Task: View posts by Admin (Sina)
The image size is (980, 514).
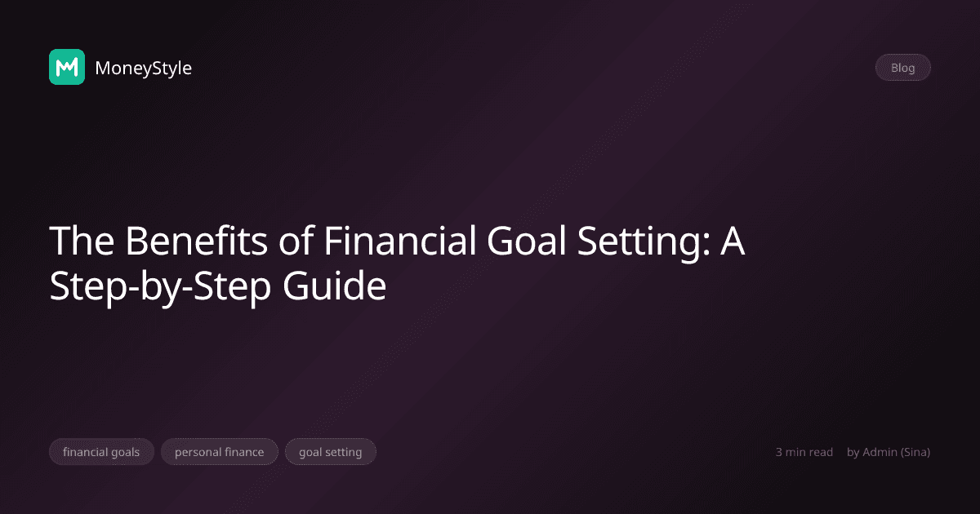Action: tap(889, 451)
